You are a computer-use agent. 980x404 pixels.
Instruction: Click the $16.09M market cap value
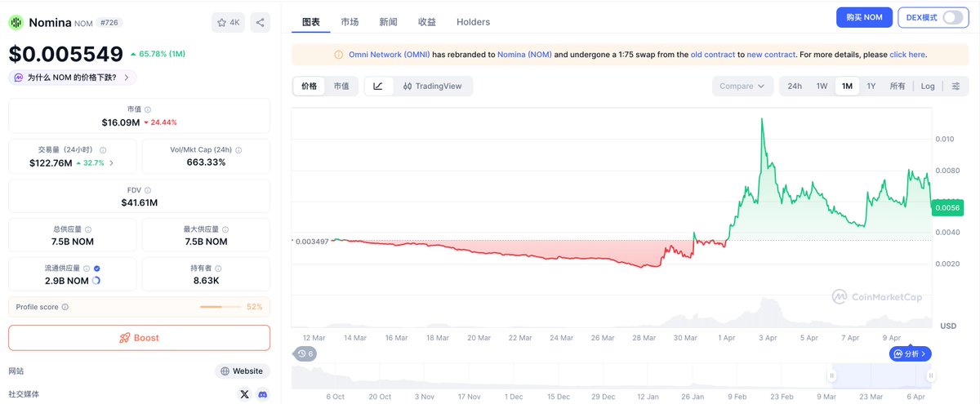120,122
